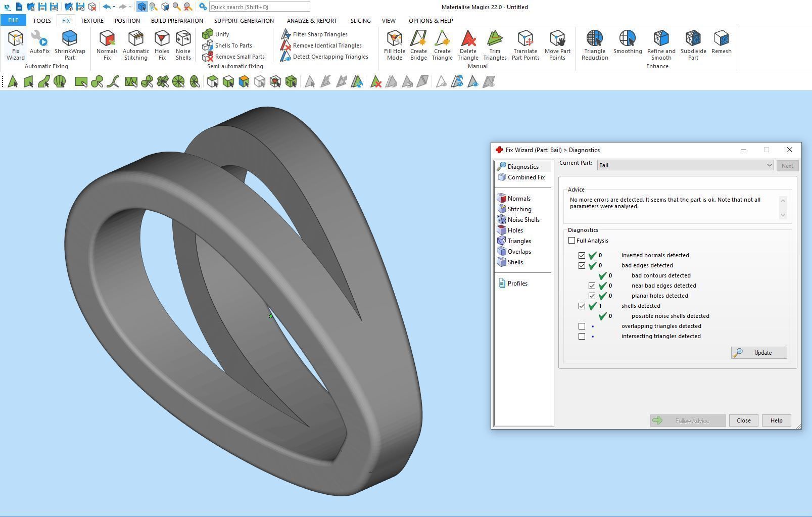Run Subdivide Part tool
The height and width of the screenshot is (517, 812).
click(693, 45)
